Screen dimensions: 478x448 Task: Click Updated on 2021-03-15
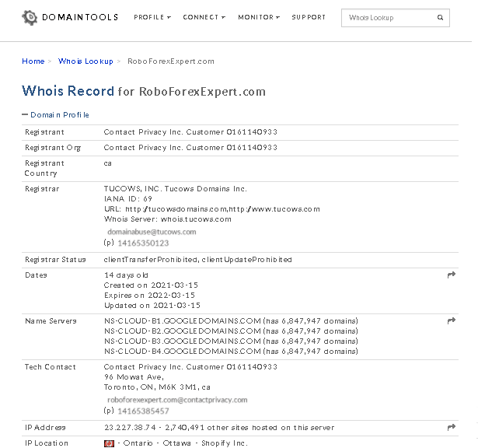pos(152,305)
